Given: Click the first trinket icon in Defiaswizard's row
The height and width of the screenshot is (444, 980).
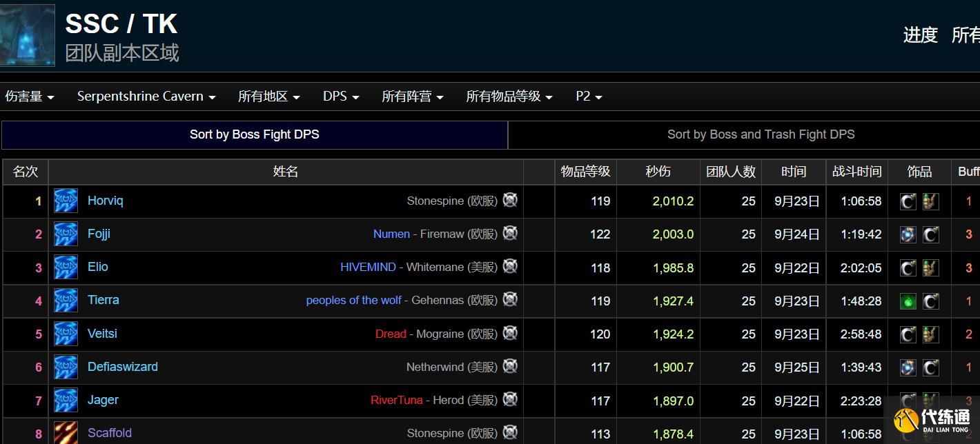Looking at the screenshot, I should click(908, 367).
